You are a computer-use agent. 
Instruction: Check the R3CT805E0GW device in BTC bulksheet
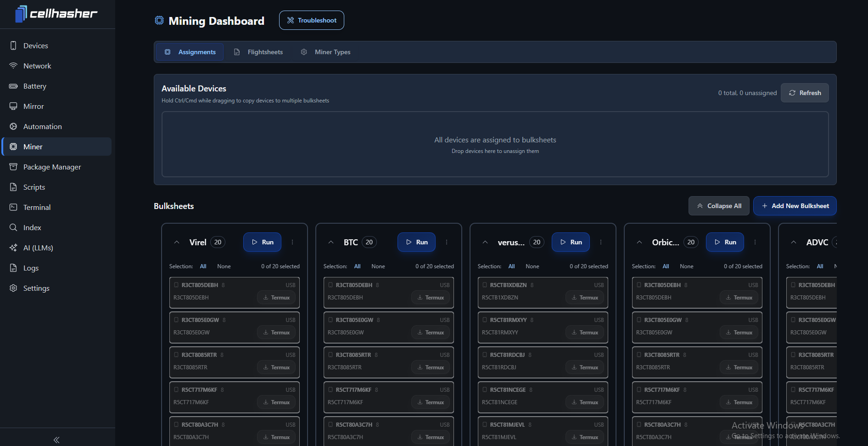pyautogui.click(x=330, y=320)
